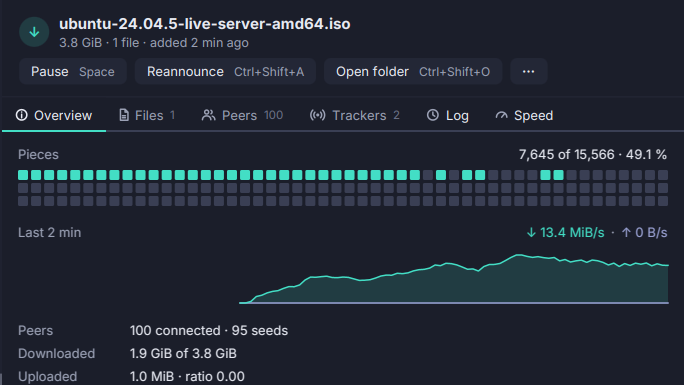Click the Peers people icon
Screen dimensions: 684x385
pyautogui.click(x=209, y=115)
